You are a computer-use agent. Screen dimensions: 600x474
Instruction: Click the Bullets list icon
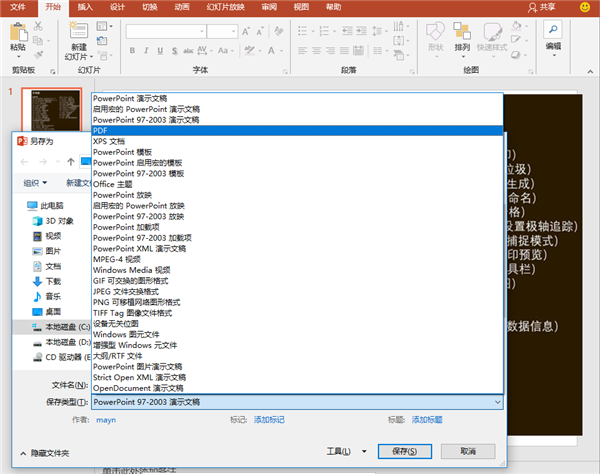pos(303,31)
